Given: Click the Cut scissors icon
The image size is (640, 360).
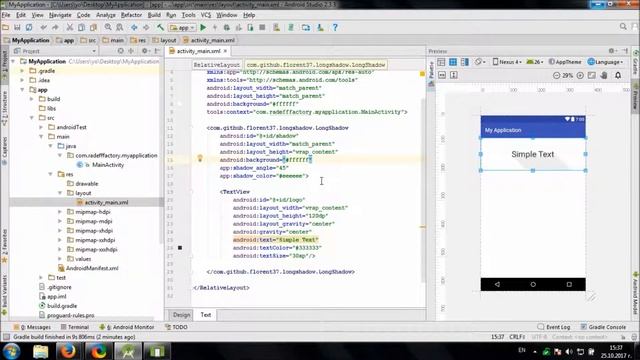Looking at the screenshot, I should tap(70, 27).
